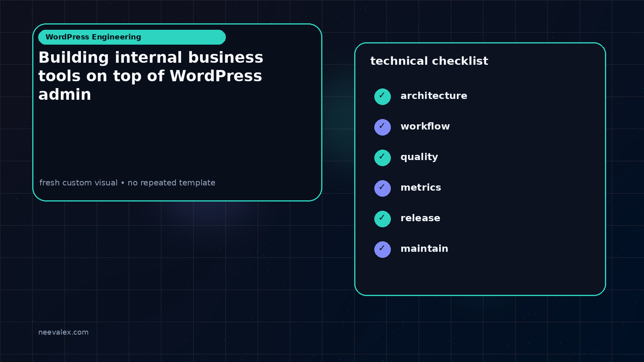Select the WordPress Engineering badge
Viewport: 644px width, 362px height.
pyautogui.click(x=132, y=37)
